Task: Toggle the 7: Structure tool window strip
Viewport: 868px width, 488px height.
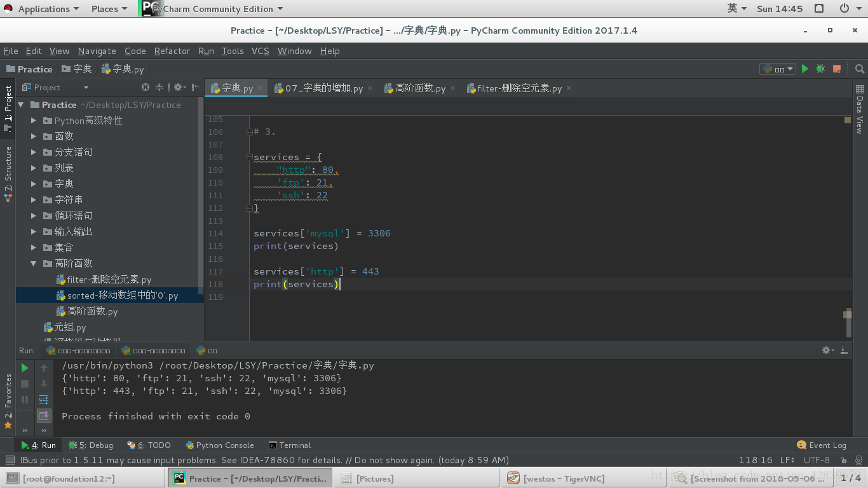Action: pos(8,173)
